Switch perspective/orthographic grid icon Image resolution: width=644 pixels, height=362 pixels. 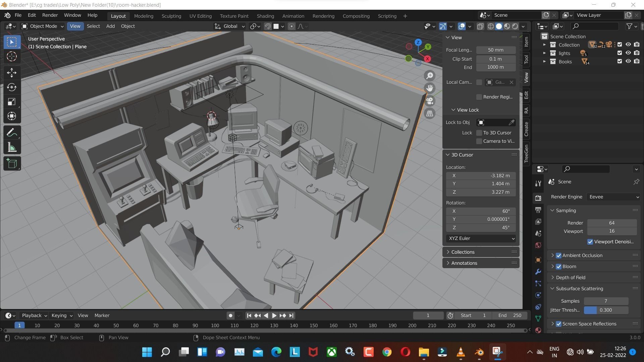430,113
